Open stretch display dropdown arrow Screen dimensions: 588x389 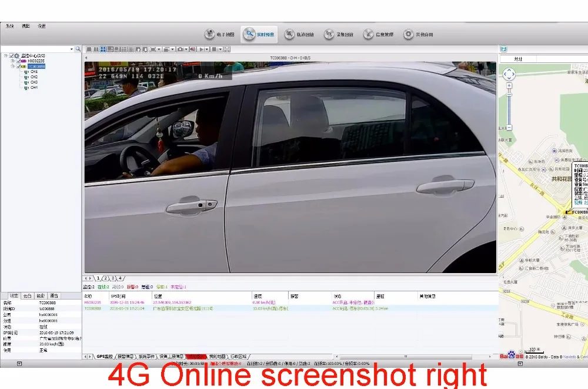(x=159, y=49)
